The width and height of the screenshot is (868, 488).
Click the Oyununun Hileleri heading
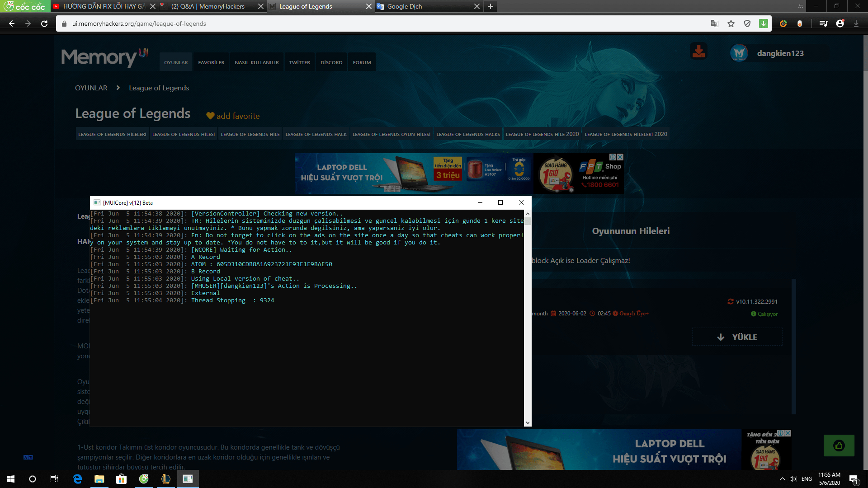tap(631, 231)
